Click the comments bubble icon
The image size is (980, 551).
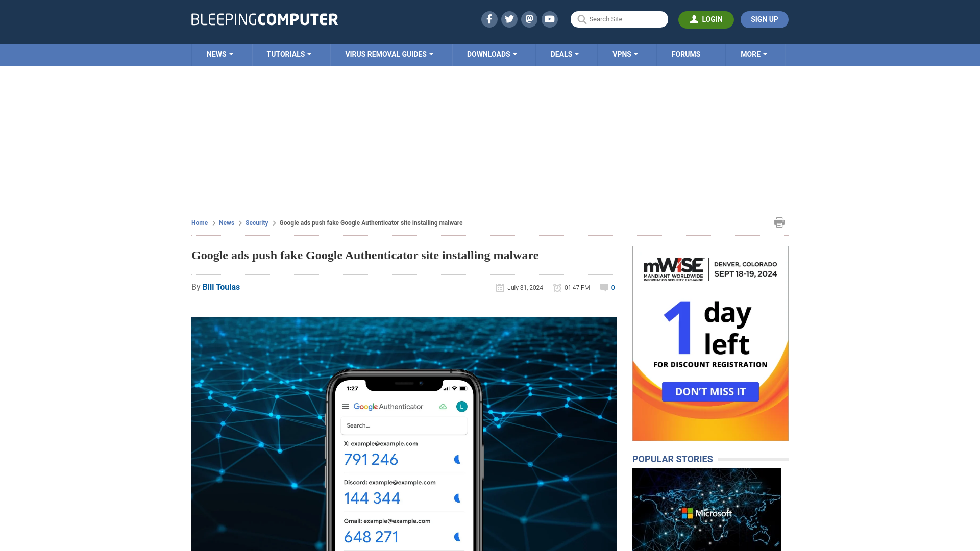tap(604, 287)
